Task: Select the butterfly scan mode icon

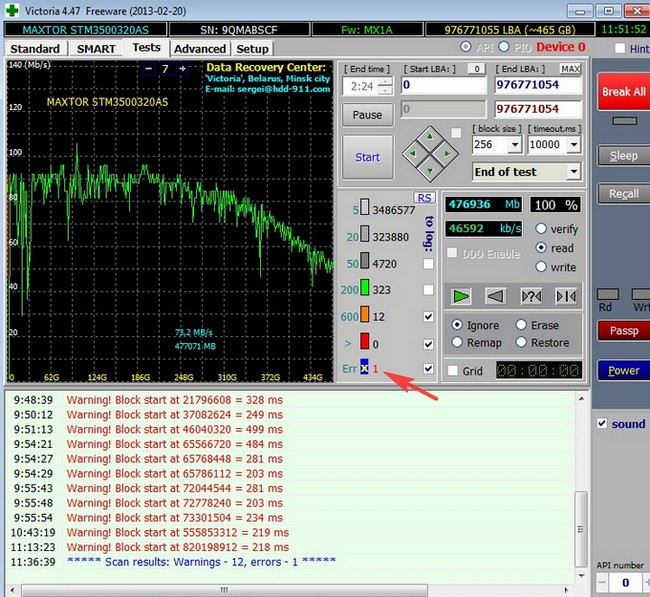Action: (x=565, y=296)
